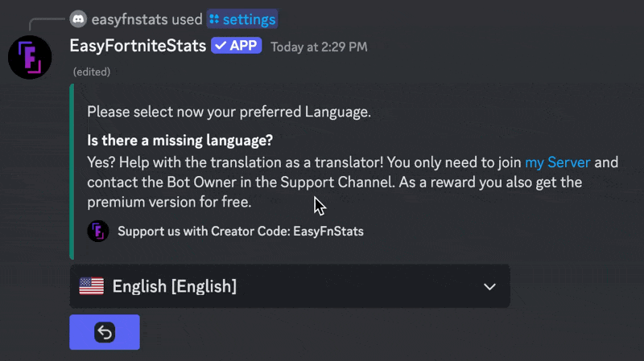
Task: Open the settings command link
Action: (x=248, y=18)
